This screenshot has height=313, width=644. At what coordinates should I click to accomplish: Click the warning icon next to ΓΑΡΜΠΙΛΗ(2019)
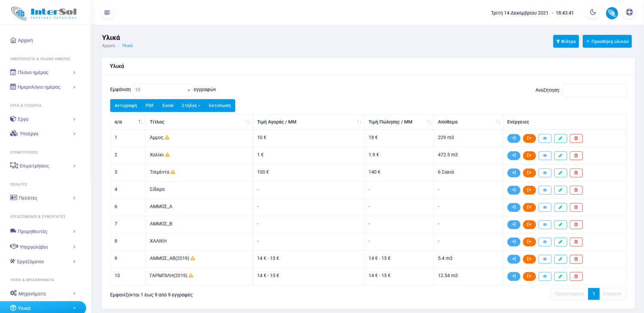(x=191, y=275)
